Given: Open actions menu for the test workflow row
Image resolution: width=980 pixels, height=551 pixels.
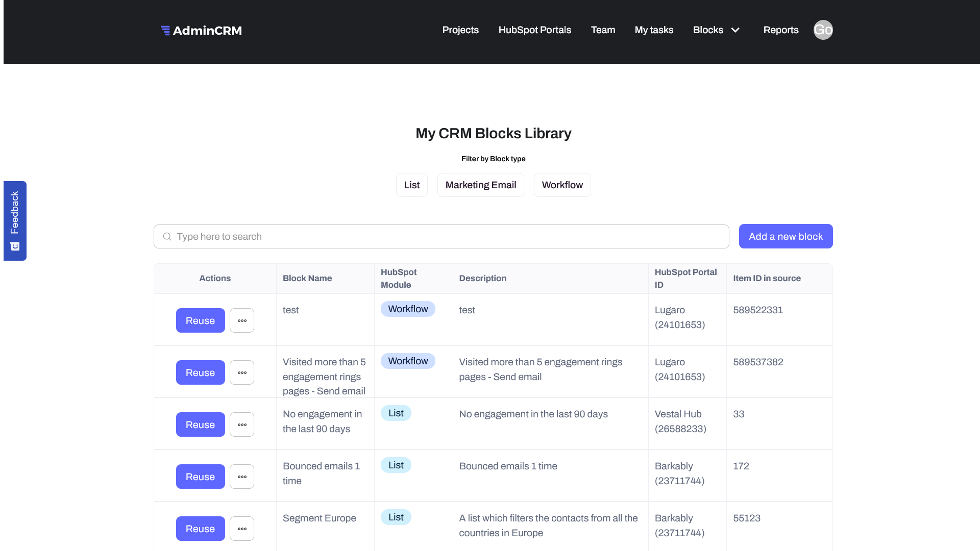Looking at the screenshot, I should pyautogui.click(x=241, y=320).
